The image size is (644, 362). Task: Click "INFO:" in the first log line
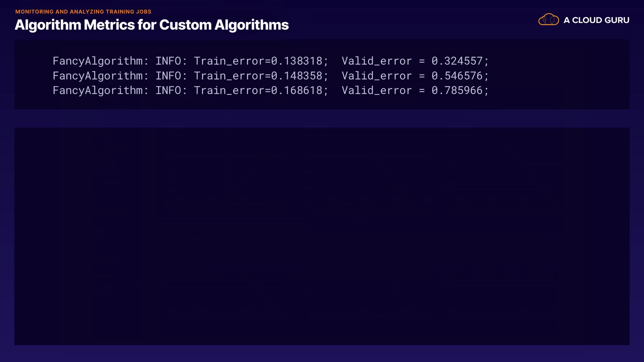coord(171,61)
